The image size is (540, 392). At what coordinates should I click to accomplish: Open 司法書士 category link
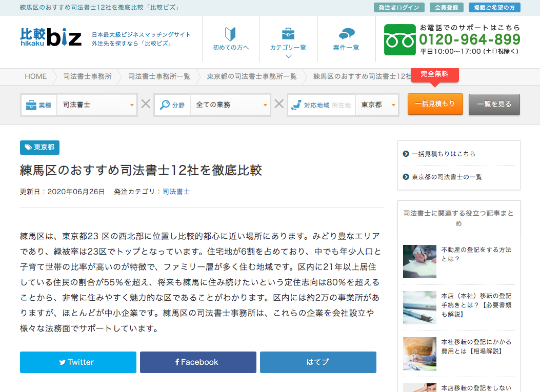click(176, 192)
